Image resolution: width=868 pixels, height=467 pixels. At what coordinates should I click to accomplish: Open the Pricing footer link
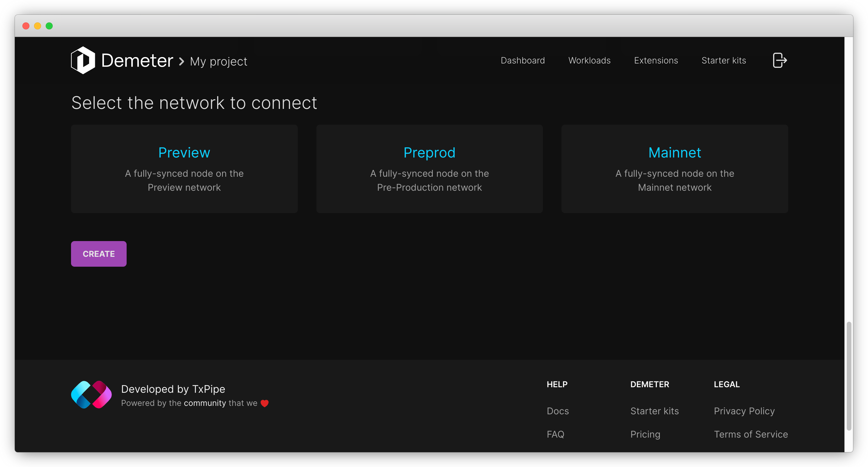coord(645,434)
